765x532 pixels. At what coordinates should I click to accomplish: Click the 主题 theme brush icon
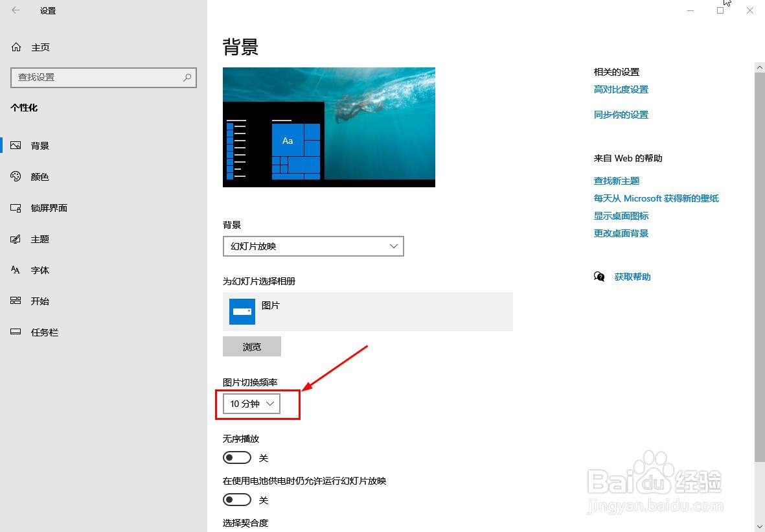[16, 239]
